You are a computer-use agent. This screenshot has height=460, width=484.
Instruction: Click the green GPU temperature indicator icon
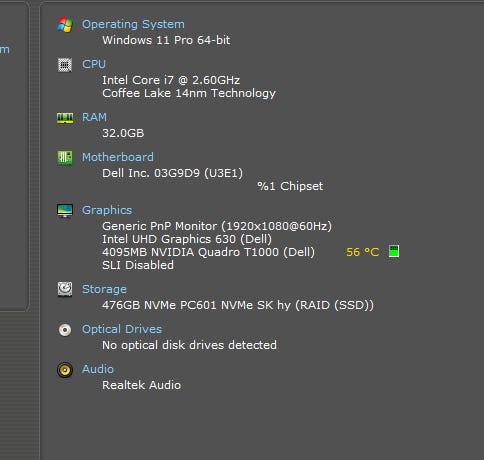click(394, 251)
